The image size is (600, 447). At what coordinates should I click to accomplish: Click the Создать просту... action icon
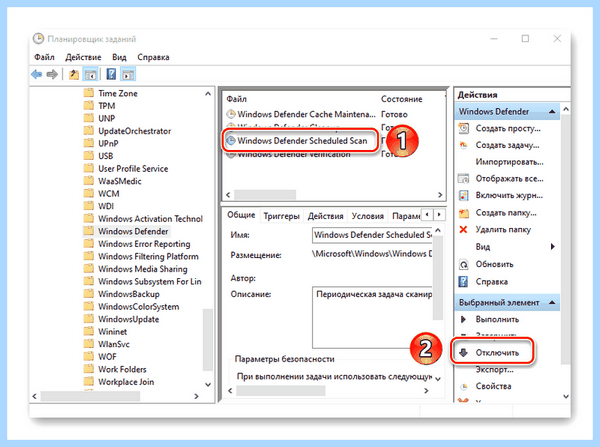click(463, 128)
